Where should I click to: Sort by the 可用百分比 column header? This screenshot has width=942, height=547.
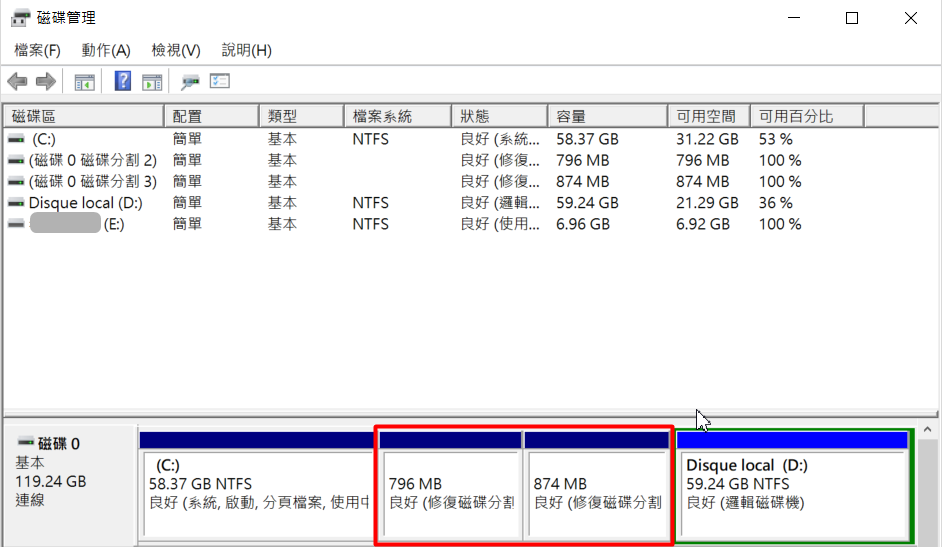coord(807,116)
